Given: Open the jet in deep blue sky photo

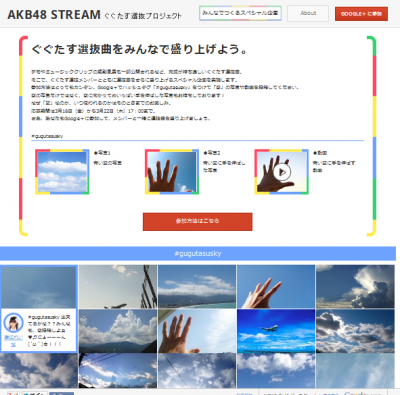Looking at the screenshot, I should 276,331.
